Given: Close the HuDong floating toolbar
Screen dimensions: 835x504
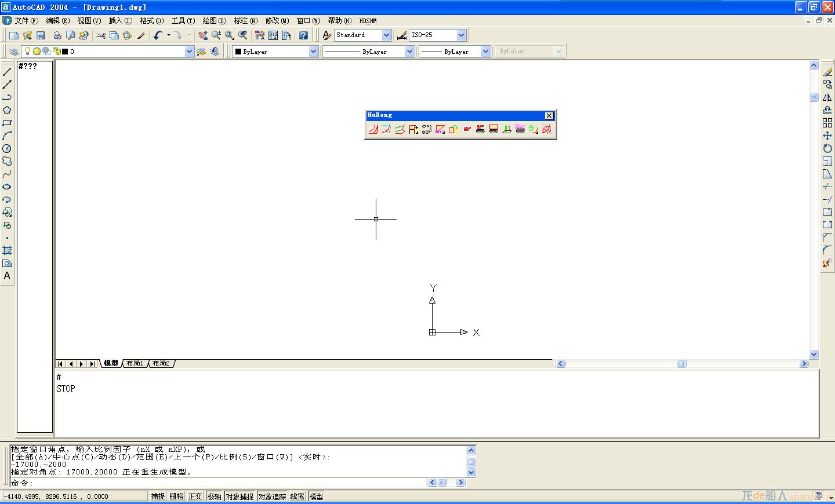Looking at the screenshot, I should [549, 116].
